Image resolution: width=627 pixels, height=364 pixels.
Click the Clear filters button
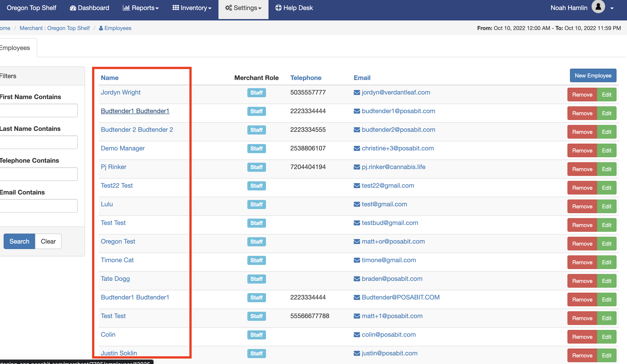pyautogui.click(x=48, y=241)
